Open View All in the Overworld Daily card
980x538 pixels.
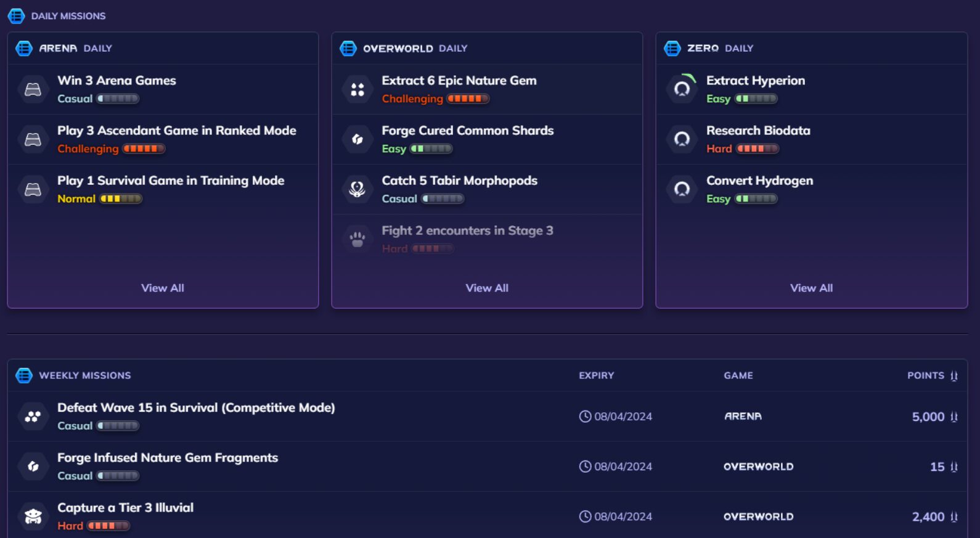(x=487, y=288)
